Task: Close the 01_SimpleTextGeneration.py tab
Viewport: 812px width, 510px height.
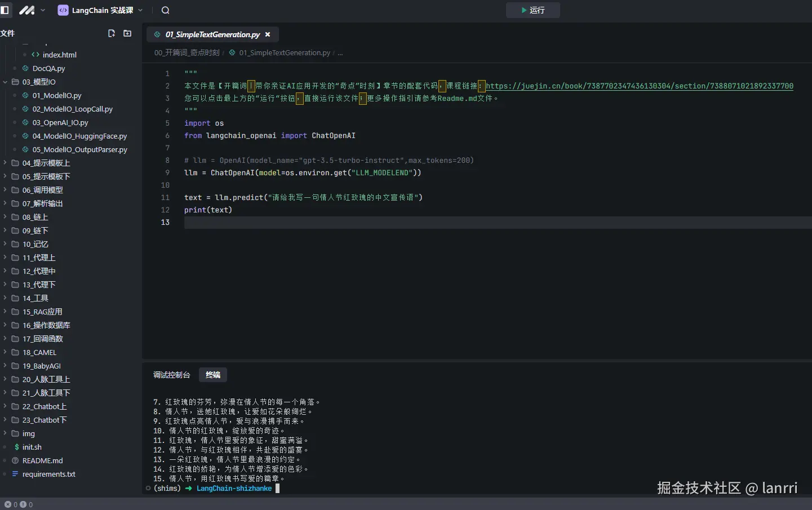Action: click(268, 34)
